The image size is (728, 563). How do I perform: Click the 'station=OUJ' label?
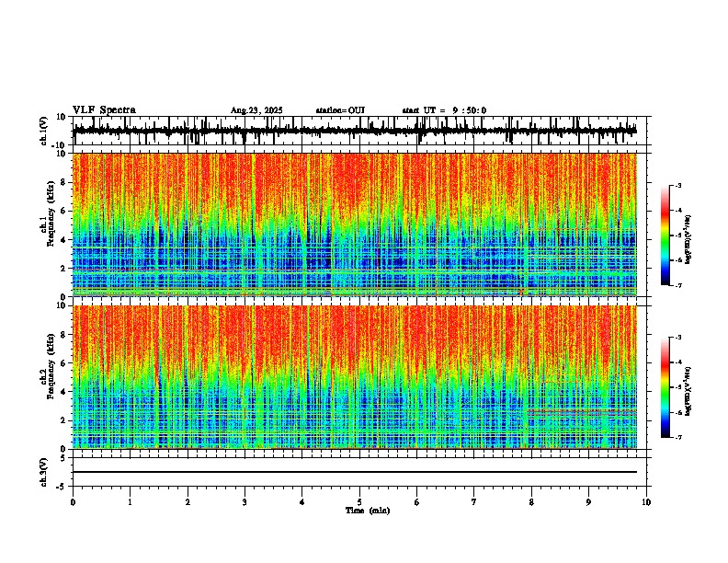point(340,110)
